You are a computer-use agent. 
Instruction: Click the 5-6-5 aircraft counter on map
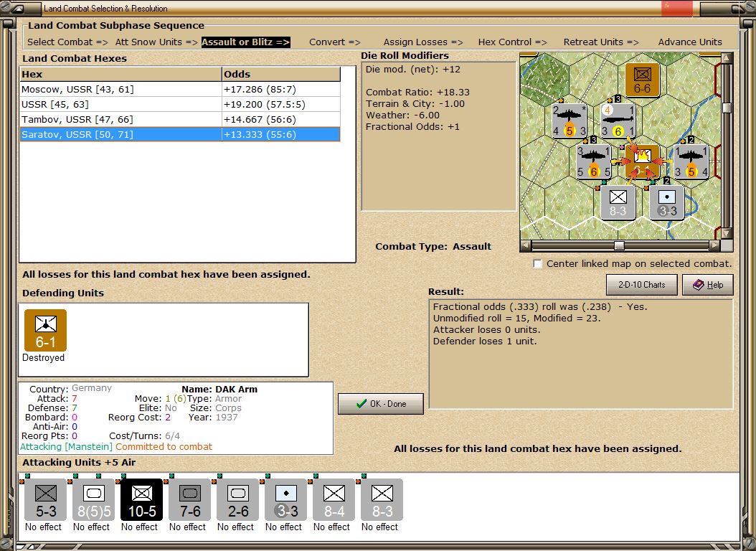click(593, 161)
